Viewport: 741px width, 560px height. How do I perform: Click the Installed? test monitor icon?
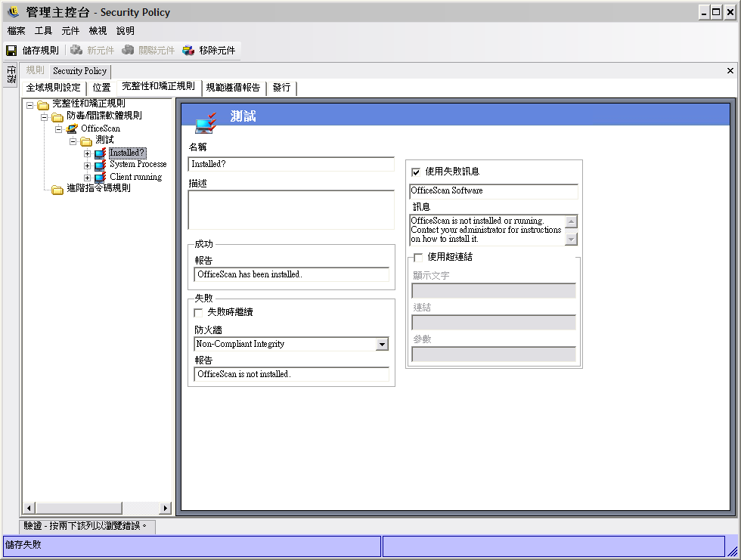(100, 153)
